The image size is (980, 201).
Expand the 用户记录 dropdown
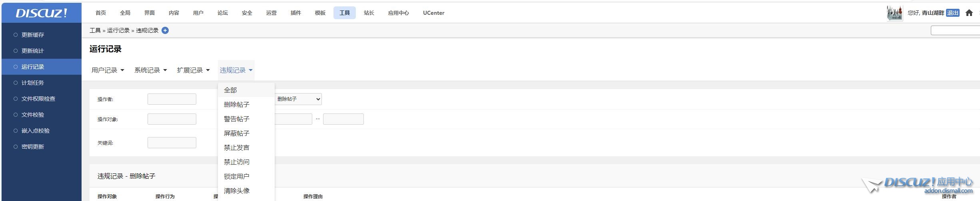coord(108,70)
